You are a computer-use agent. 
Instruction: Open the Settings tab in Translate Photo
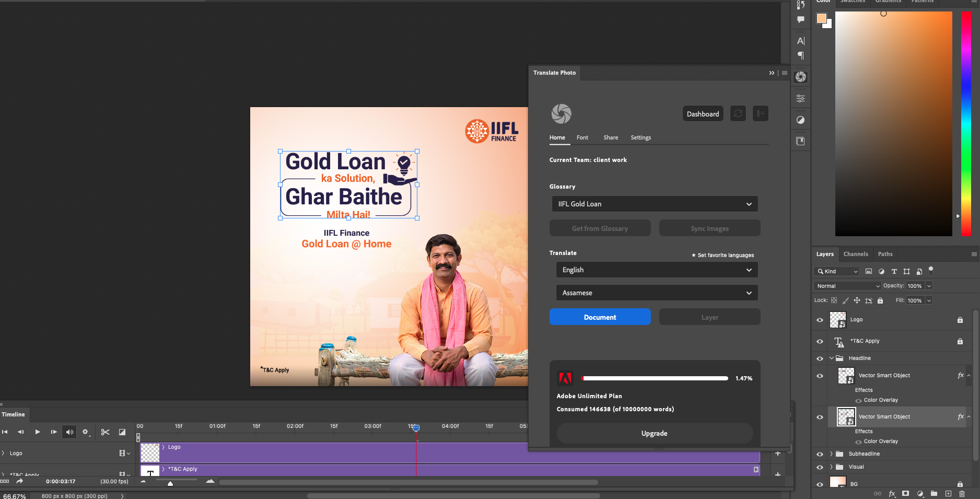click(640, 137)
